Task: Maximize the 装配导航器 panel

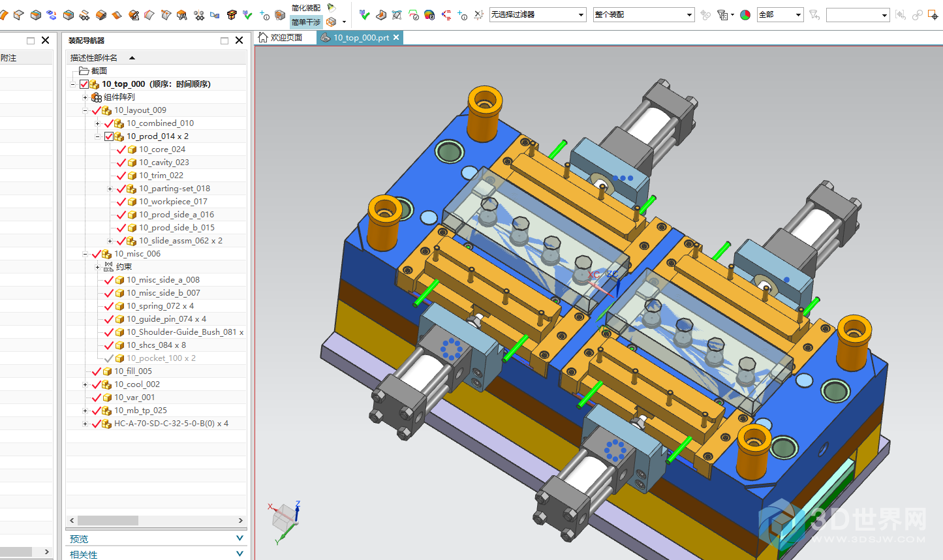Action: (224, 40)
